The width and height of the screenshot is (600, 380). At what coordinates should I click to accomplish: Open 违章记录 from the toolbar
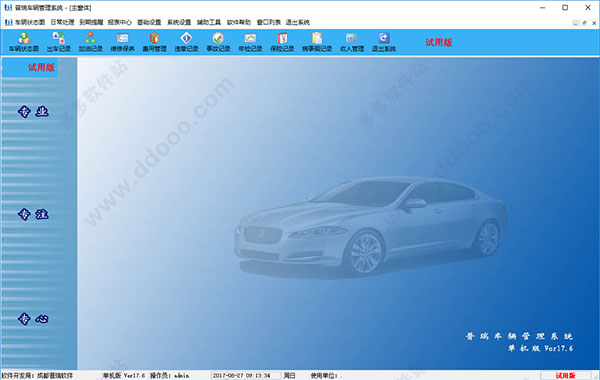click(186, 42)
